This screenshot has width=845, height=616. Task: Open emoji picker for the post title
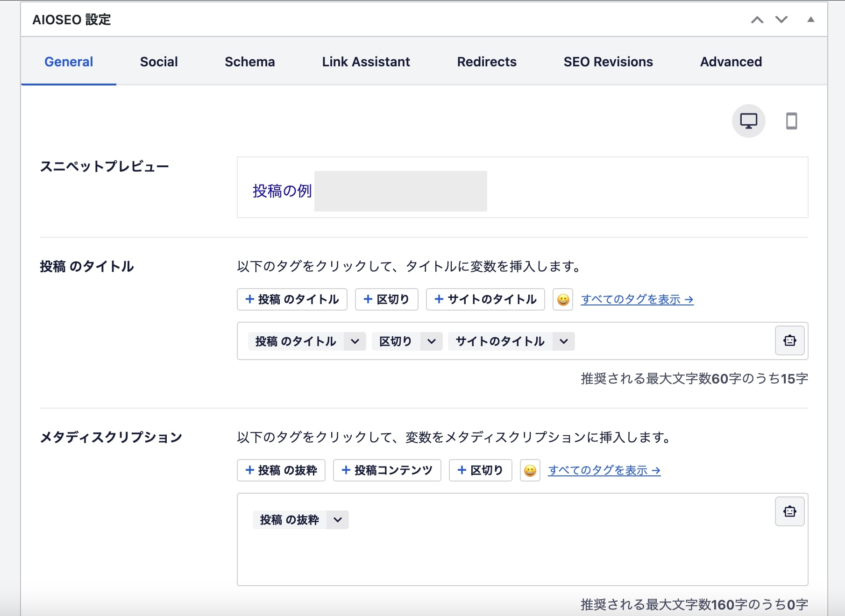pos(563,299)
